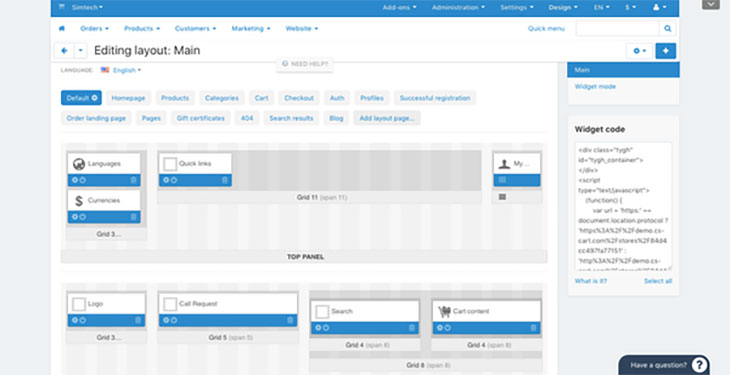Switch to the Checkout layout page tab

pos(299,98)
